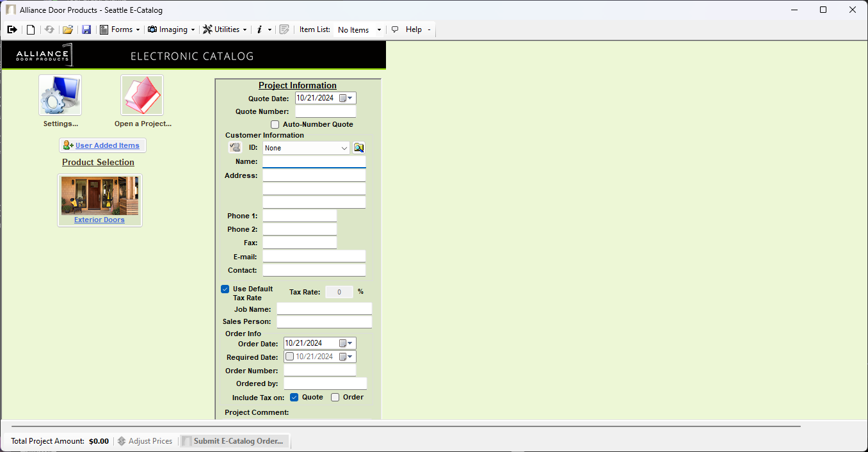Viewport: 868px width, 452px height.
Task: Open the Item List dropdown showing No Items
Action: (358, 30)
